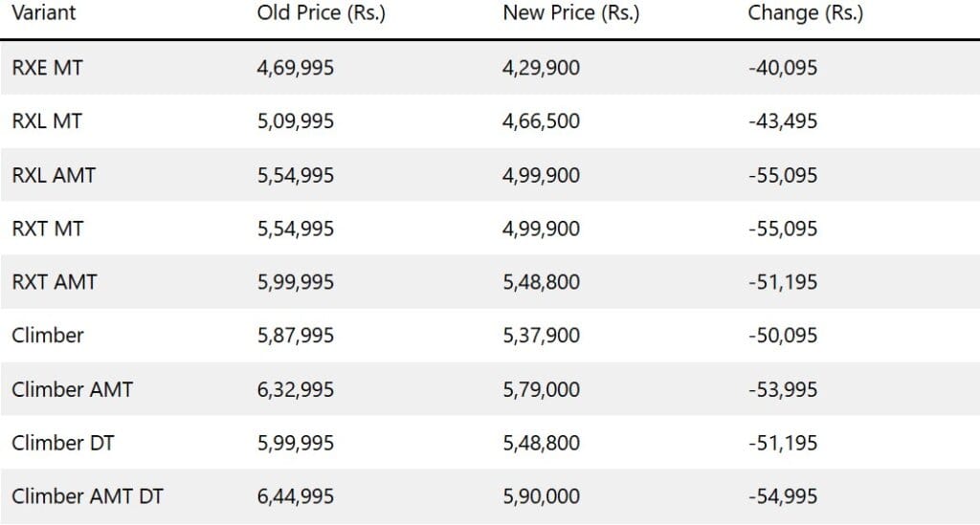Click the Change (Rs.) column header
The height and width of the screenshot is (525, 980).
(805, 13)
